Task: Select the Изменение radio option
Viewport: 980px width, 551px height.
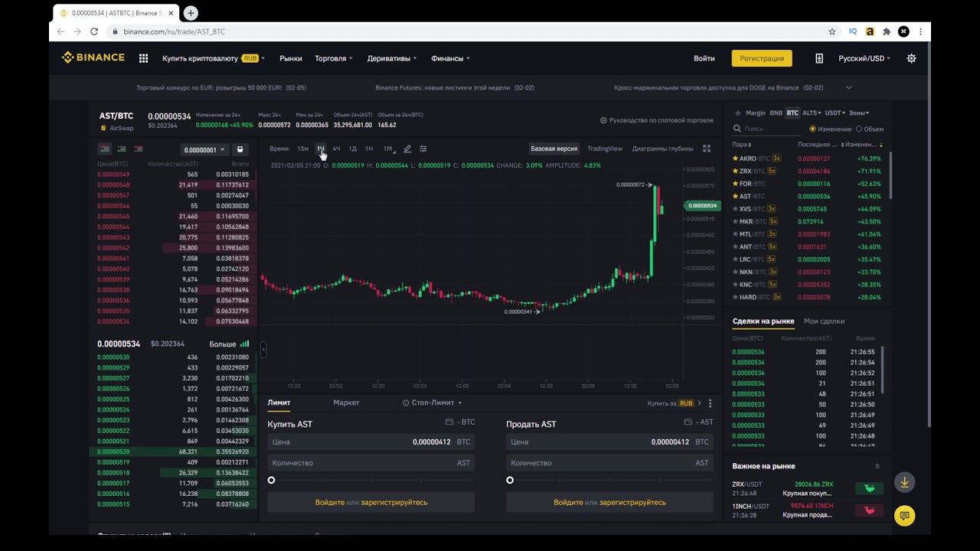Action: [831, 129]
